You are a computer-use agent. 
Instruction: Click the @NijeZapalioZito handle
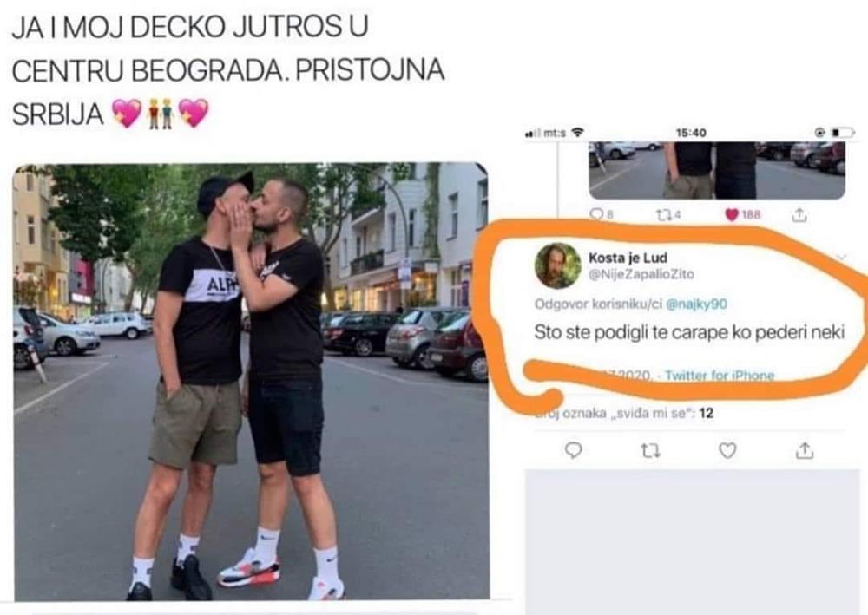[641, 274]
